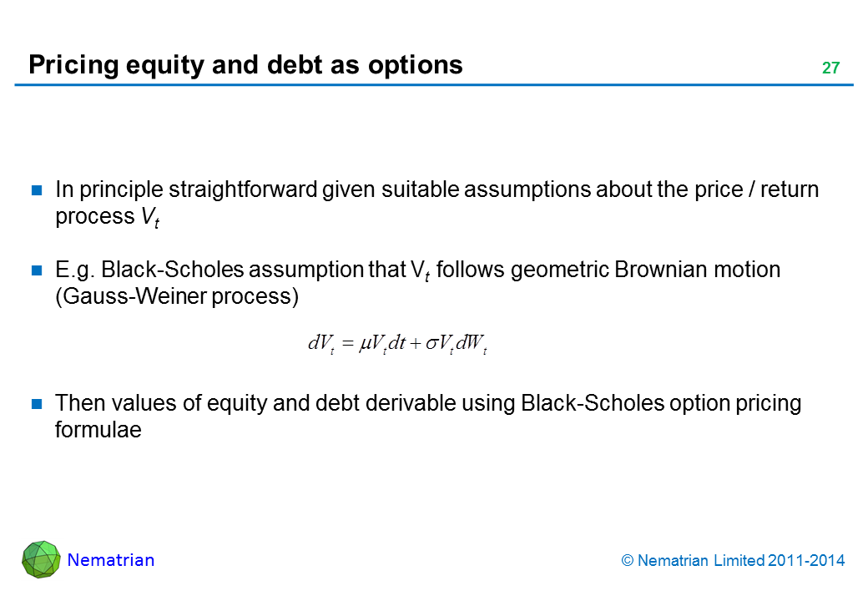Click the bullet marker beside 'Then values'

coord(37,404)
